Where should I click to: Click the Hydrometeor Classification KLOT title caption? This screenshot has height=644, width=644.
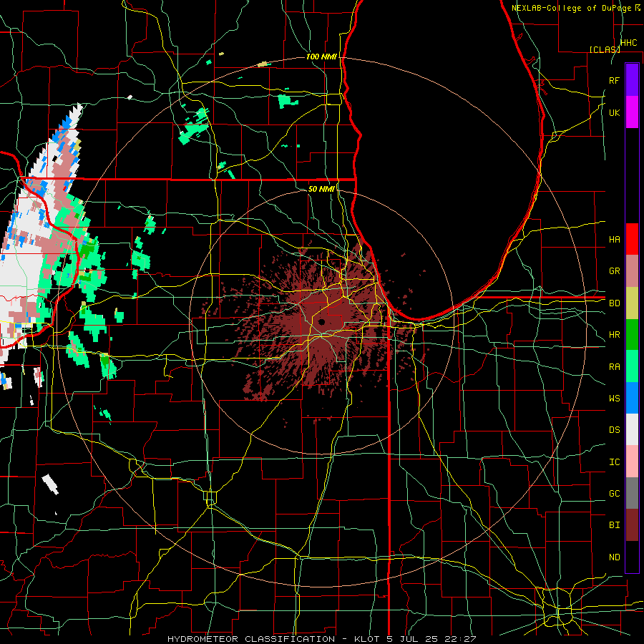pos(322,639)
